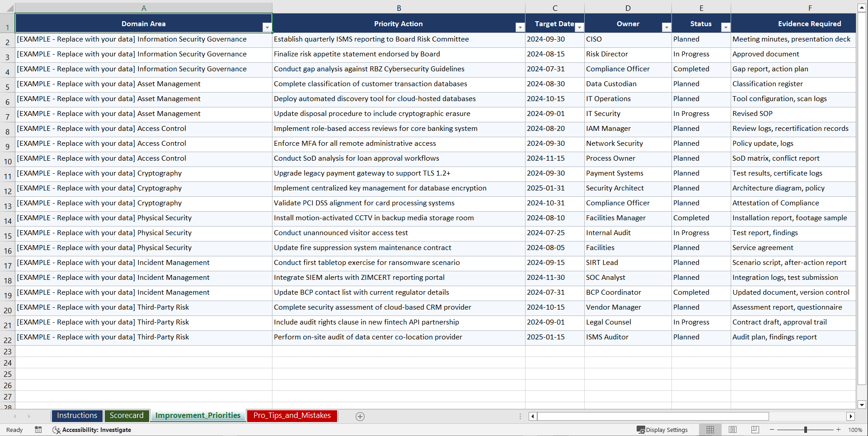Viewport: 868px width, 436px height.
Task: Open Display Settings in the status bar
Action: 662,430
